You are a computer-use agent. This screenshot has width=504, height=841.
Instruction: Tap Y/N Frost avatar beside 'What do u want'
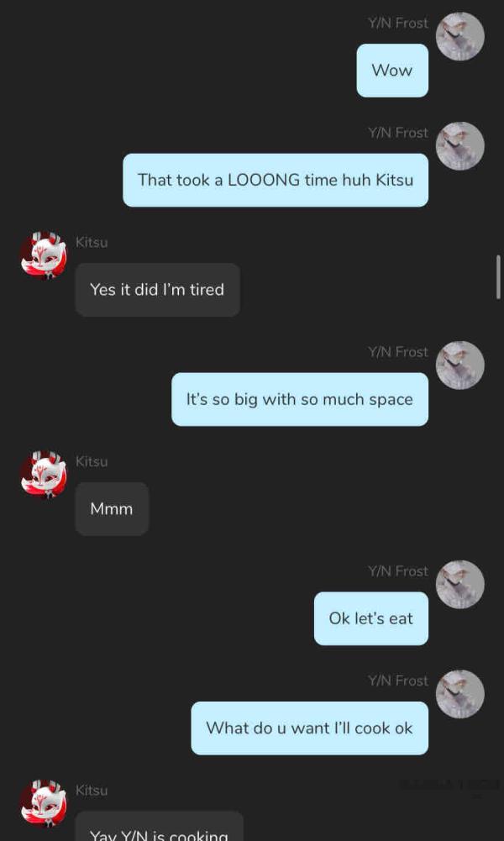tap(460, 694)
